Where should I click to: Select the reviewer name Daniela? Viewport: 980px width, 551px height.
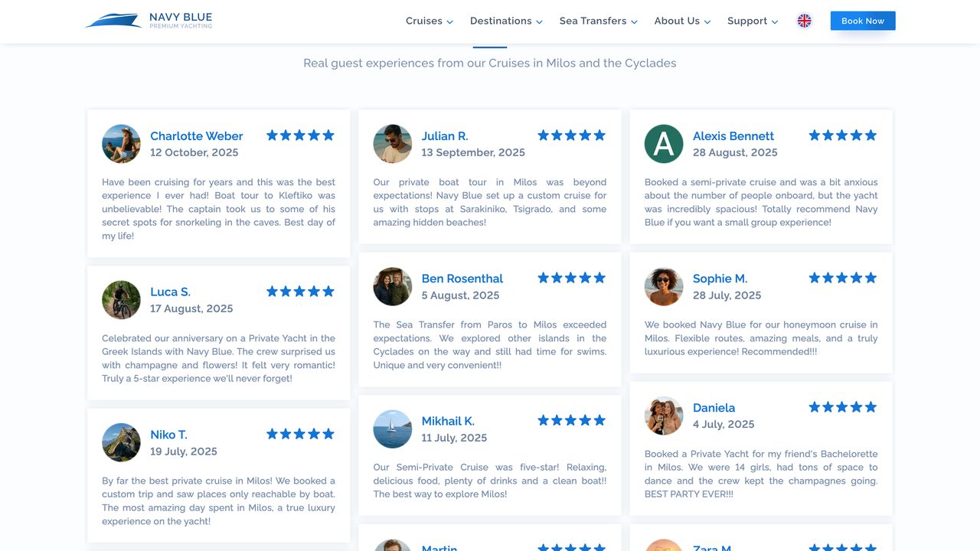click(714, 408)
